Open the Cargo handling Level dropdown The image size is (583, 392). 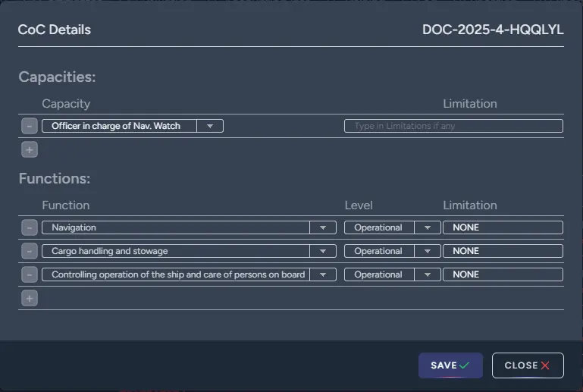click(x=428, y=251)
